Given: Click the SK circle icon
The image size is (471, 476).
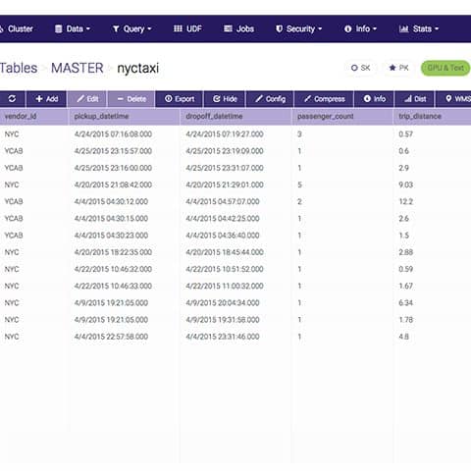Looking at the screenshot, I should click(x=354, y=68).
